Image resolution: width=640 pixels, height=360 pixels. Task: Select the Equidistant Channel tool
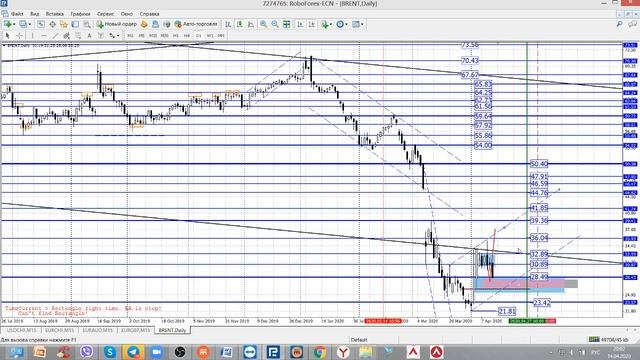pos(66,36)
